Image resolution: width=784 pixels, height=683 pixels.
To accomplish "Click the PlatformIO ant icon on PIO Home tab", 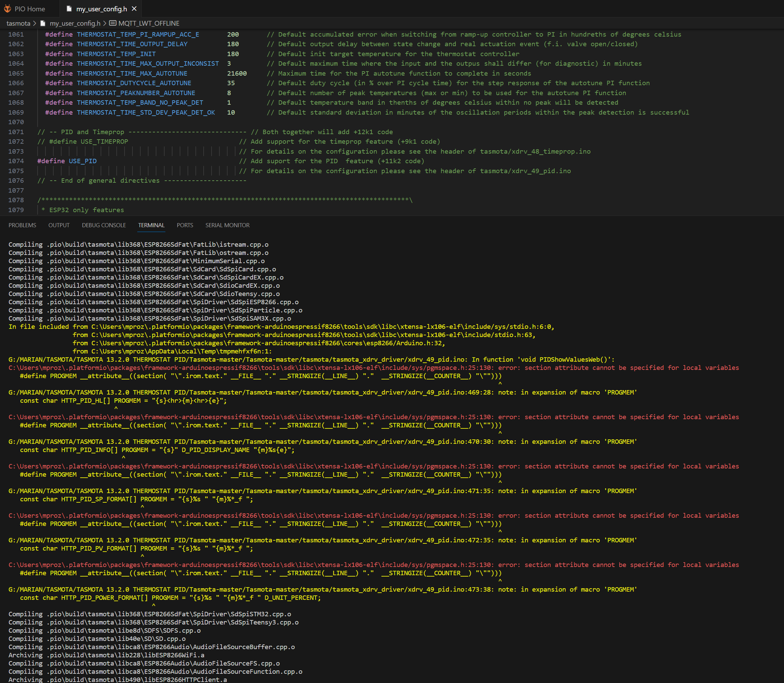I will [x=8, y=9].
